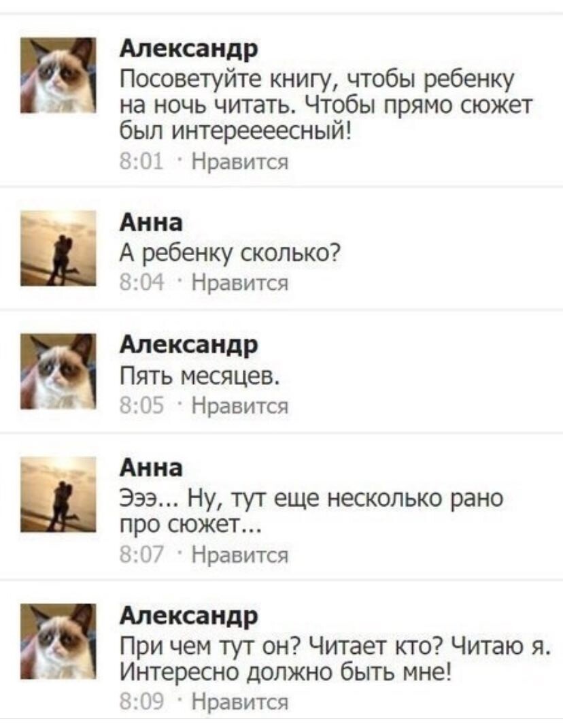Click 'Нравится' next to the 8:04 timestamp

click(x=240, y=282)
